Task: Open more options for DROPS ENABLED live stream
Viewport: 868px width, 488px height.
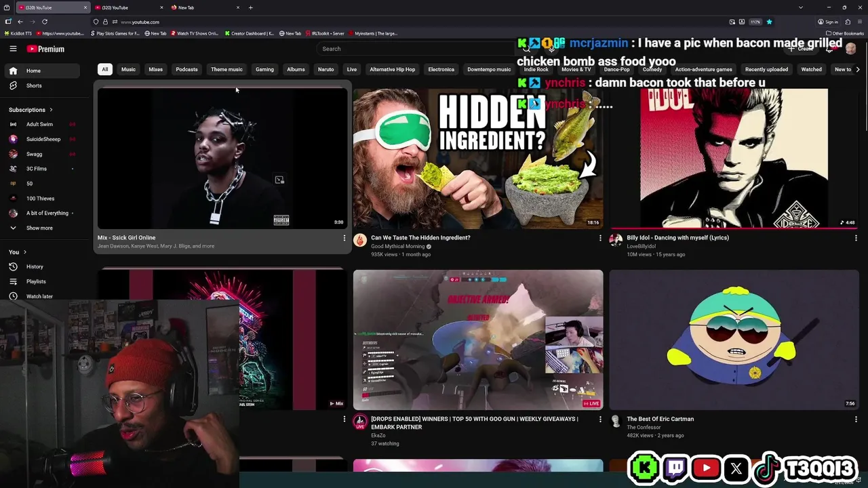Action: [599, 420]
